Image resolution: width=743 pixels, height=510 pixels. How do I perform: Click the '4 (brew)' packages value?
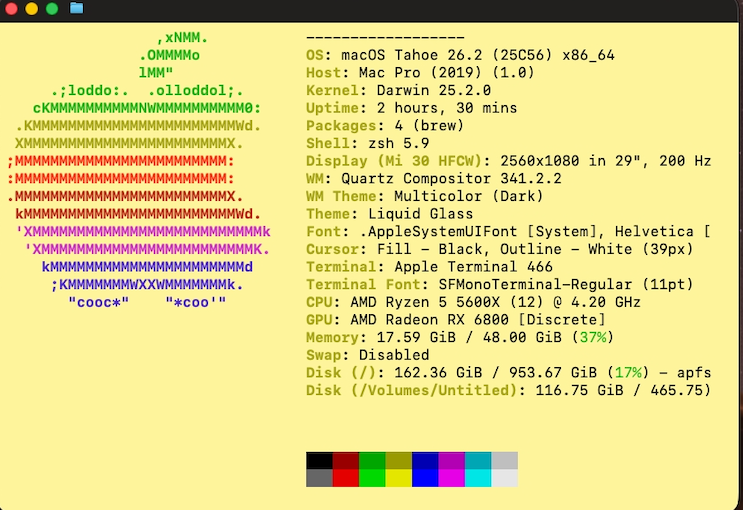pyautogui.click(x=429, y=126)
